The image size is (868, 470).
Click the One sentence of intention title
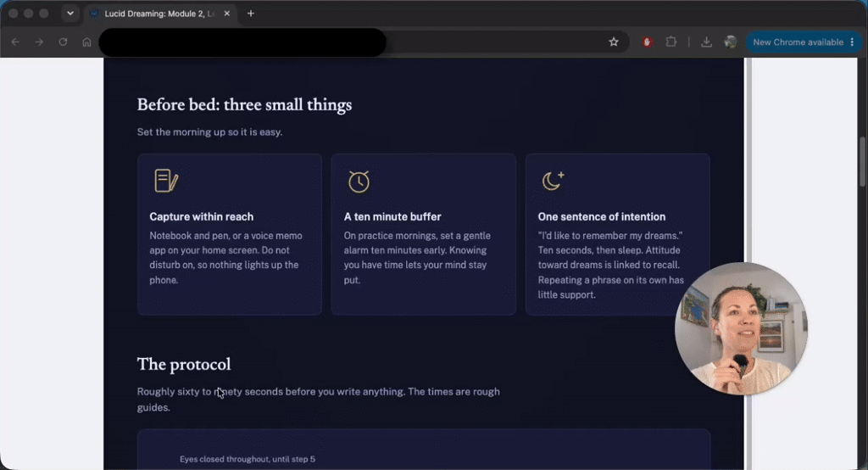(x=602, y=216)
